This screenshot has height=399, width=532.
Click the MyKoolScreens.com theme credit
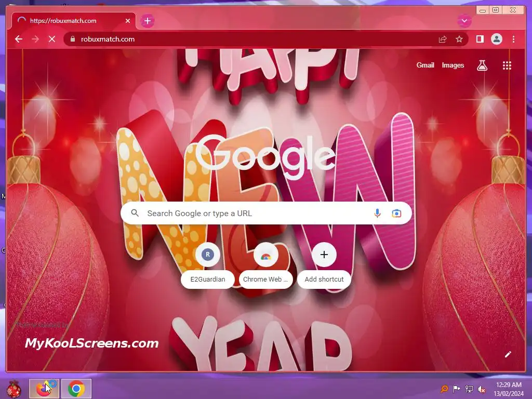click(91, 343)
